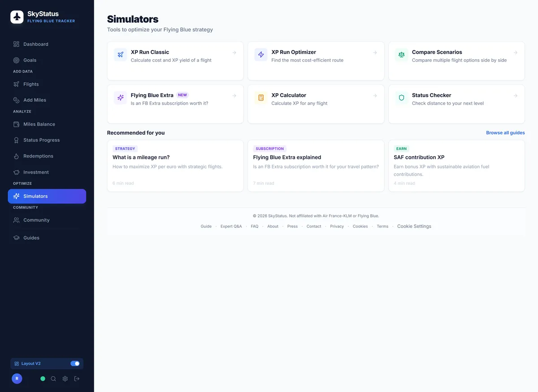Click the Status Checker shield icon
This screenshot has width=538, height=392.
(401, 98)
